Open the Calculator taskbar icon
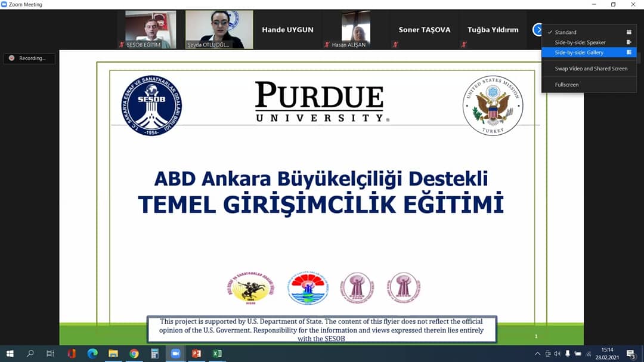This screenshot has height=362, width=644. (x=154, y=354)
